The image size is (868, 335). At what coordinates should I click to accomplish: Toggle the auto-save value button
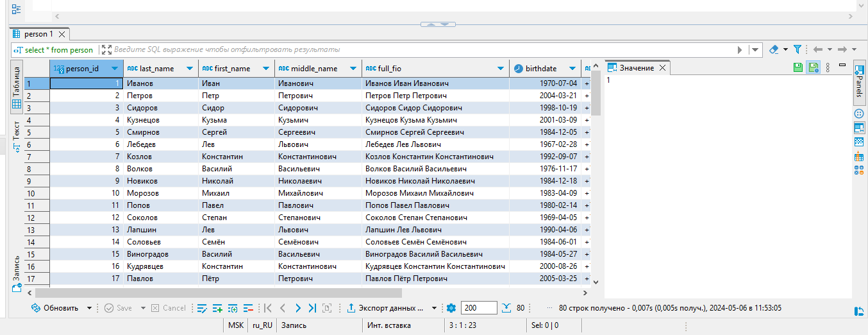coord(814,67)
